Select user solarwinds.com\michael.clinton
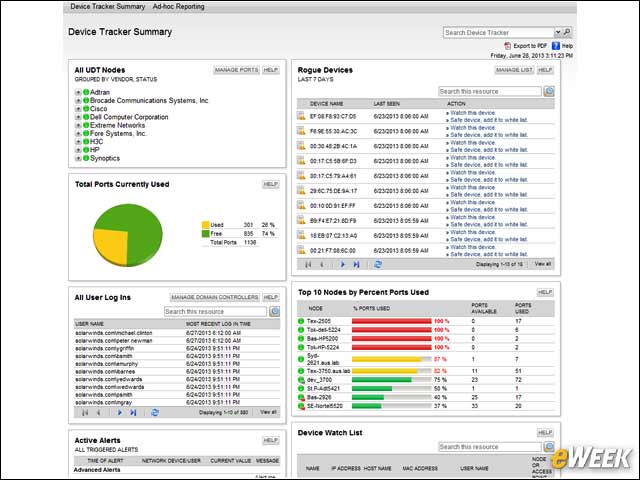 pyautogui.click(x=114, y=333)
